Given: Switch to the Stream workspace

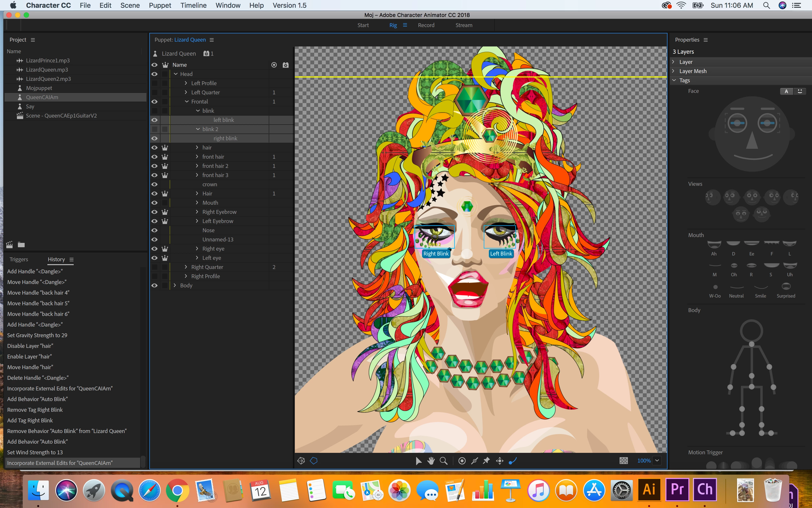Looking at the screenshot, I should point(464,25).
